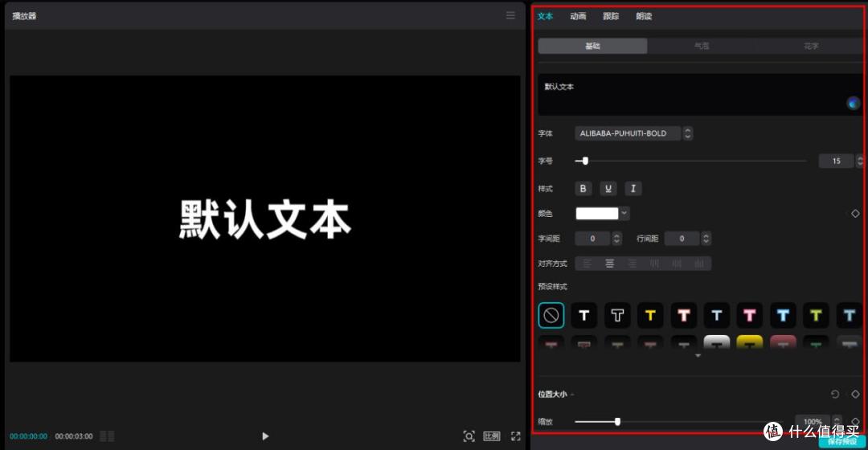Apply the pink T preset style
Image resolution: width=868 pixels, height=450 pixels.
pyautogui.click(x=750, y=316)
